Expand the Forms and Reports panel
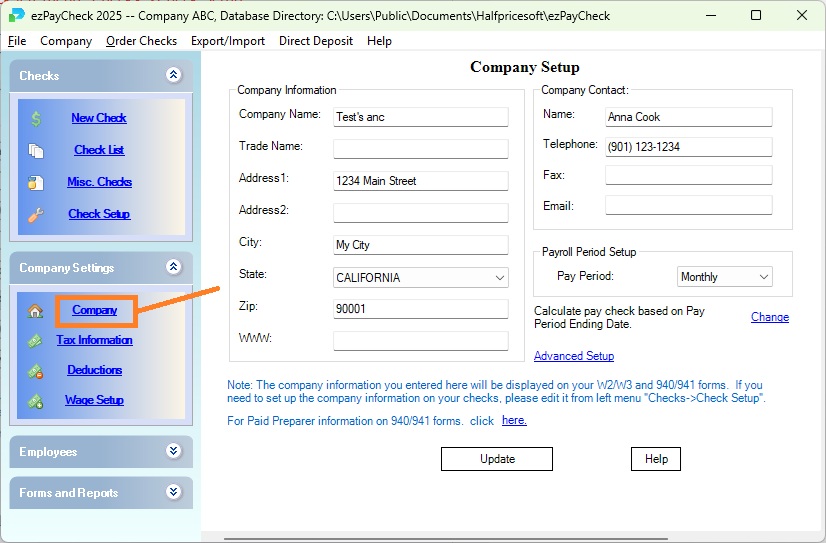826x543 pixels. click(174, 492)
